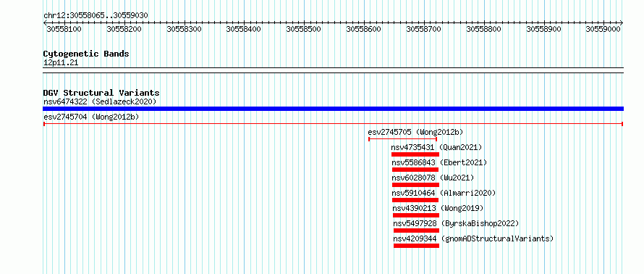Screen dimensions: 644x274
Task: Open the nsv5910464 (Almarri2020) variant label
Action: coord(444,193)
